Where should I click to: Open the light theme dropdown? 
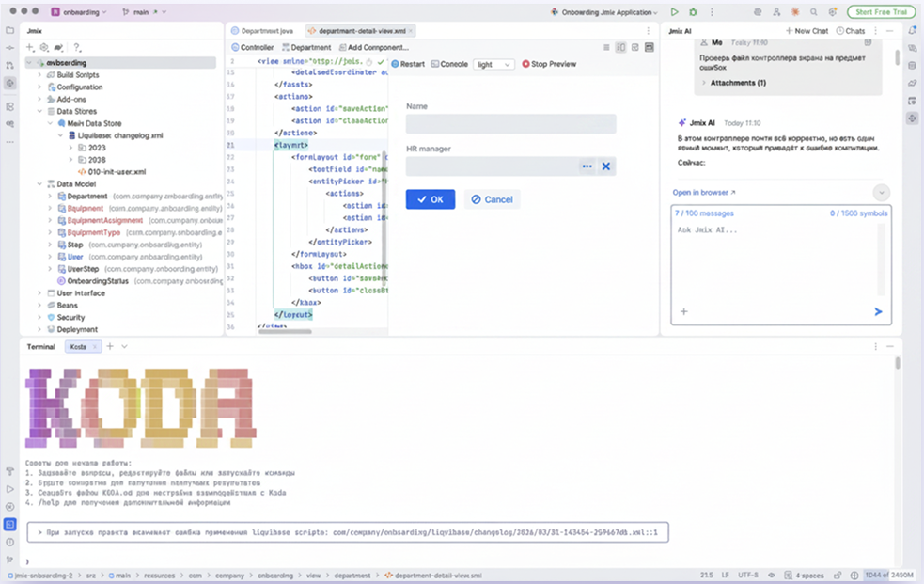coord(493,64)
